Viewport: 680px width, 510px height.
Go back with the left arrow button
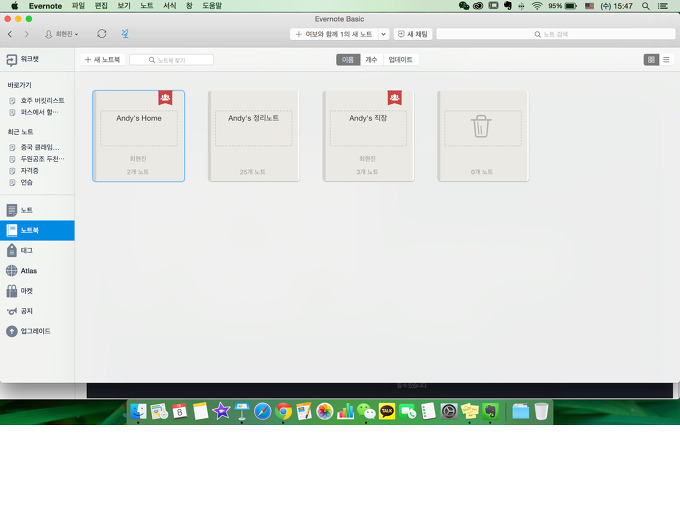pos(10,34)
